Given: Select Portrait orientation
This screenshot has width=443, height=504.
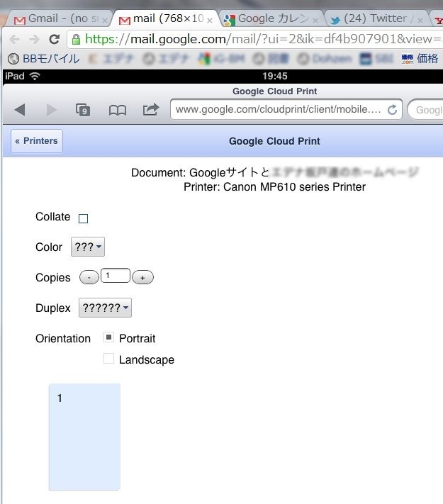Looking at the screenshot, I should (x=108, y=337).
